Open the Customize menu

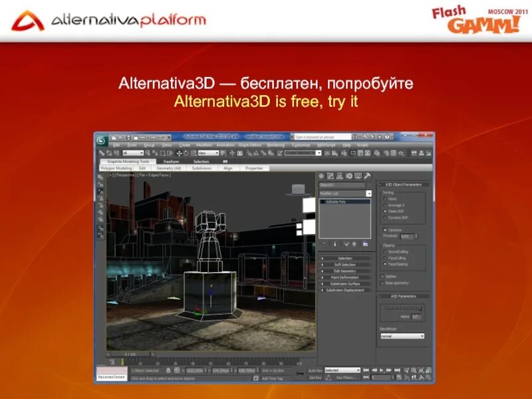coord(301,145)
